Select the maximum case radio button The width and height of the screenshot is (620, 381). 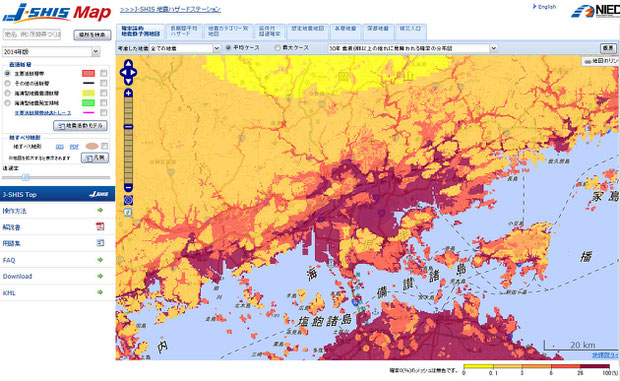(x=278, y=48)
